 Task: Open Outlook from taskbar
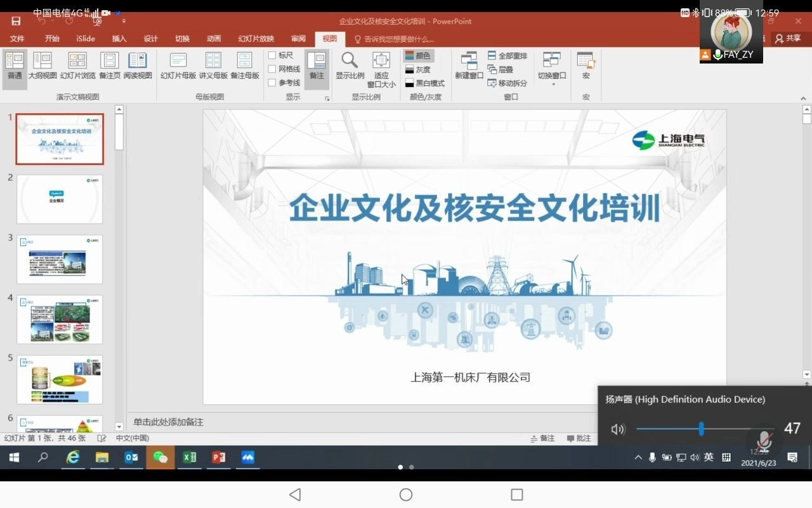click(x=131, y=457)
